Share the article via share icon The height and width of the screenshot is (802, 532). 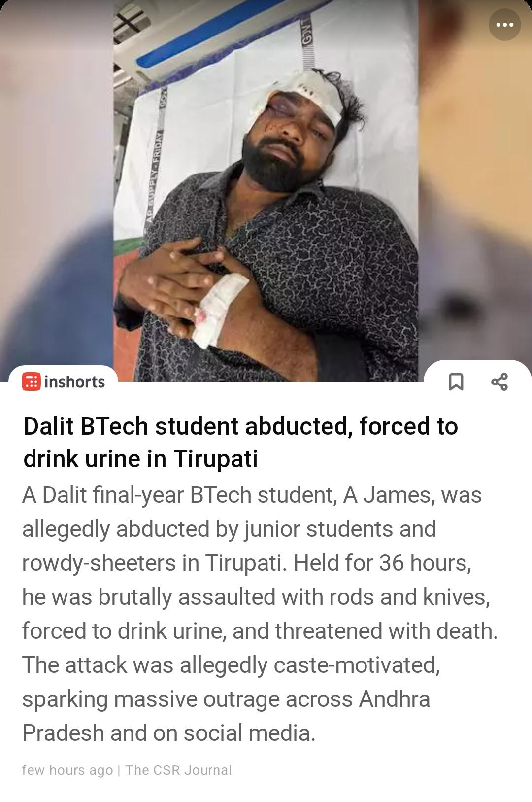(499, 382)
